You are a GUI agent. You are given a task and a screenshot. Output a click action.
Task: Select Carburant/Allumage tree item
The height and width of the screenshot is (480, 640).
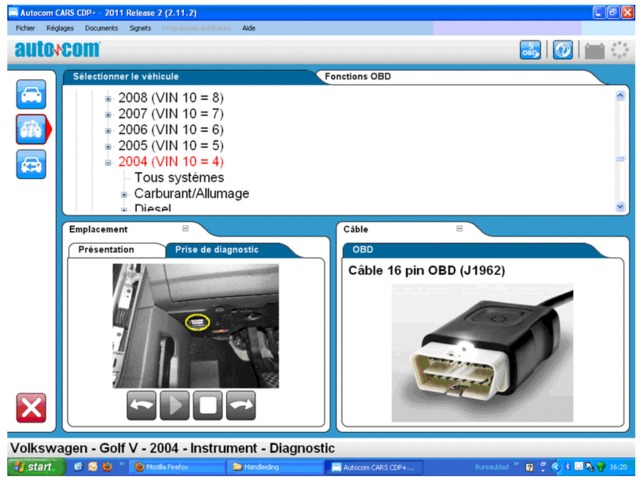(191, 193)
